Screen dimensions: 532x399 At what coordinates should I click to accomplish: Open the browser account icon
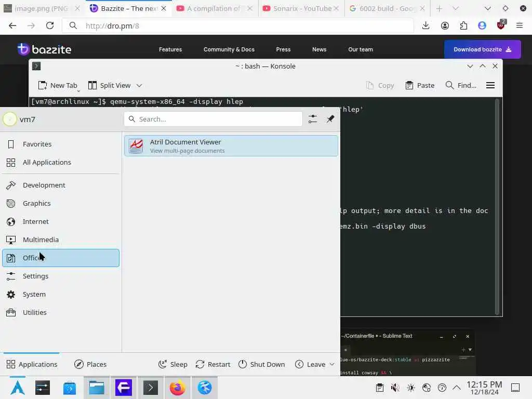pyautogui.click(x=445, y=26)
